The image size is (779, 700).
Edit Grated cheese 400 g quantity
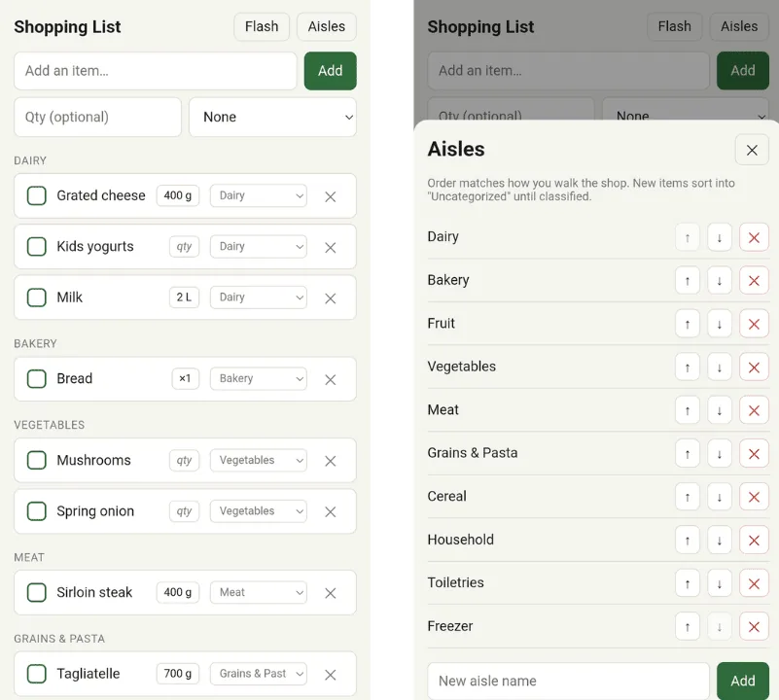[x=178, y=195]
